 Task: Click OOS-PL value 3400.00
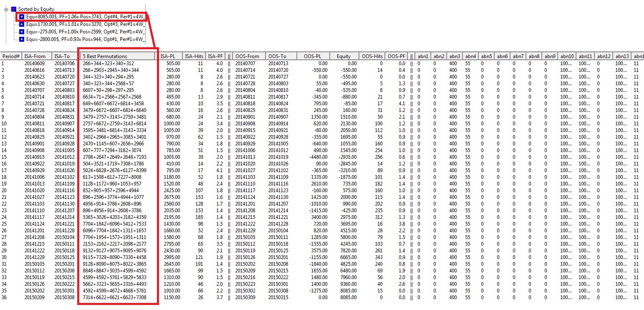pos(318,217)
